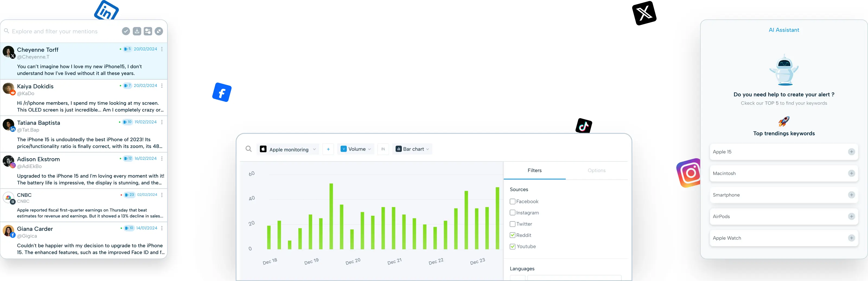Click the floating LinkedIn logo icon
Screen dimensions: 868x281
107,10
